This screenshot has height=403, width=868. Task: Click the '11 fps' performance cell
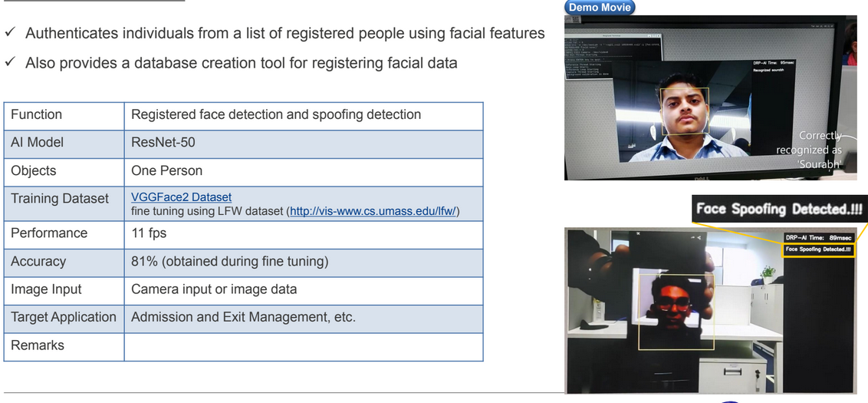point(303,233)
